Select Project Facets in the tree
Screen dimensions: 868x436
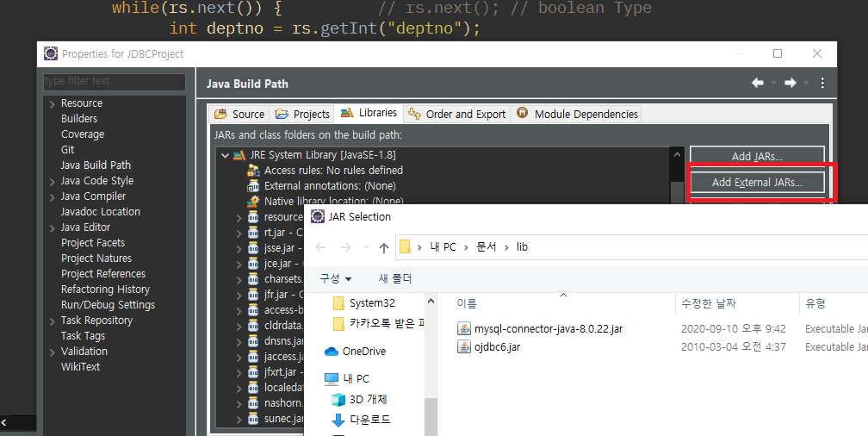click(x=93, y=243)
